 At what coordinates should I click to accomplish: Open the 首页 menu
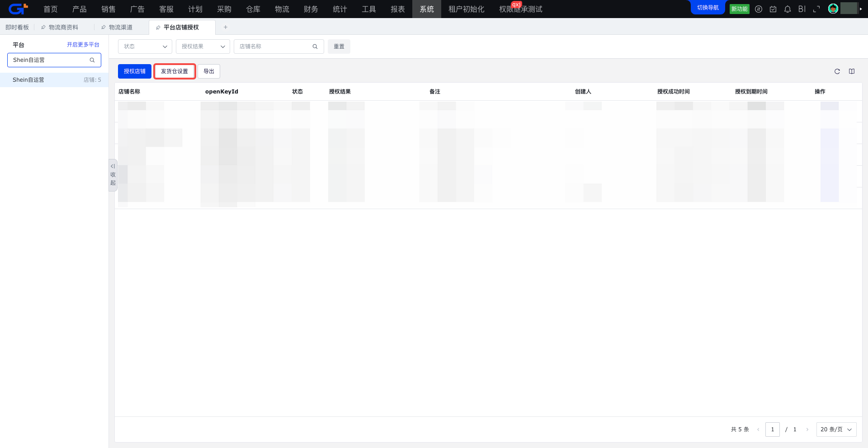pos(51,9)
